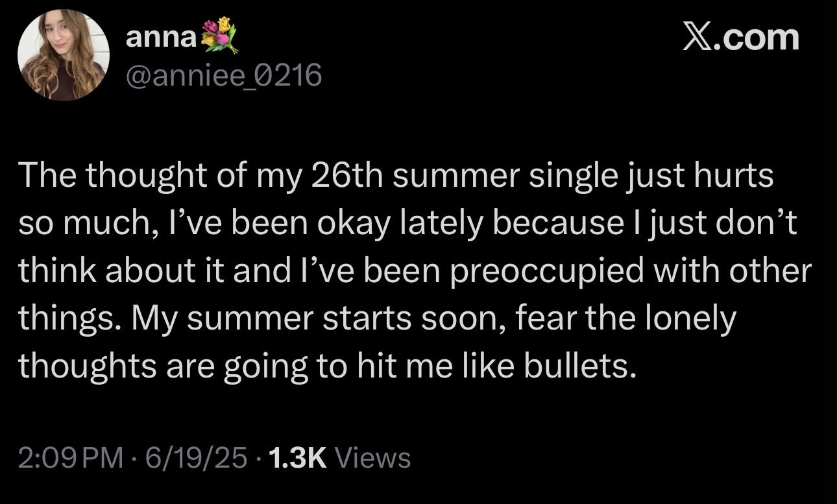The height and width of the screenshot is (504, 837).
Task: Click the 2:09 PM timestamp
Action: coord(71,457)
